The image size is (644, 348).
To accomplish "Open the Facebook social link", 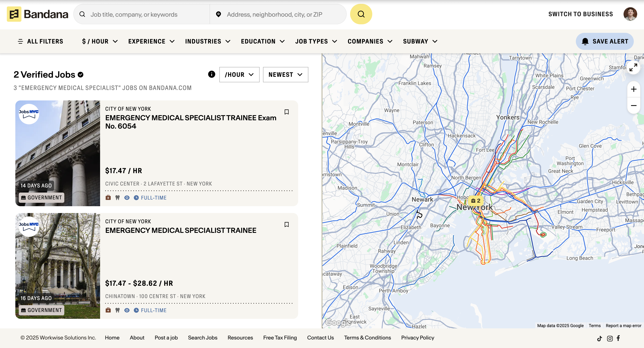I will (x=618, y=338).
